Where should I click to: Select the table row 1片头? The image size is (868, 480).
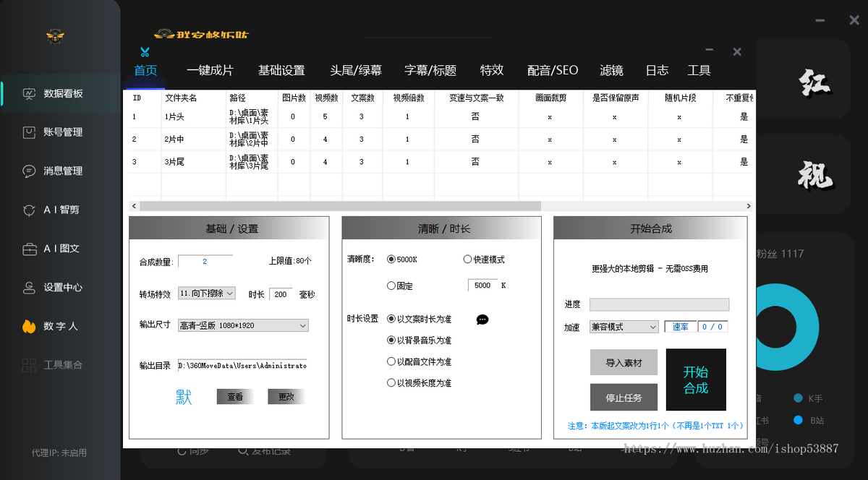point(440,116)
